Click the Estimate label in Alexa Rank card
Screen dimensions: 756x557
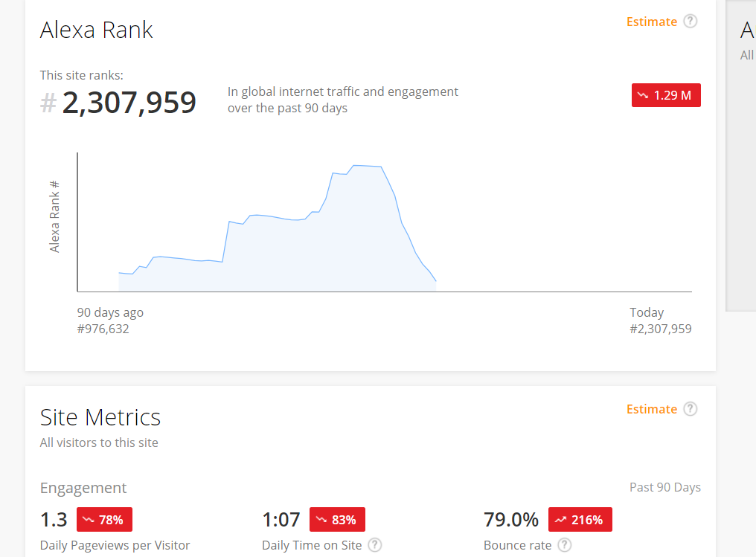(x=651, y=22)
